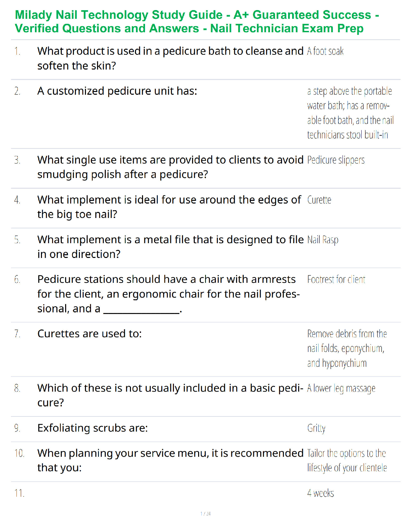Select the 'A lower leg massage' answer
This screenshot has height=532, width=411.
pos(341,388)
